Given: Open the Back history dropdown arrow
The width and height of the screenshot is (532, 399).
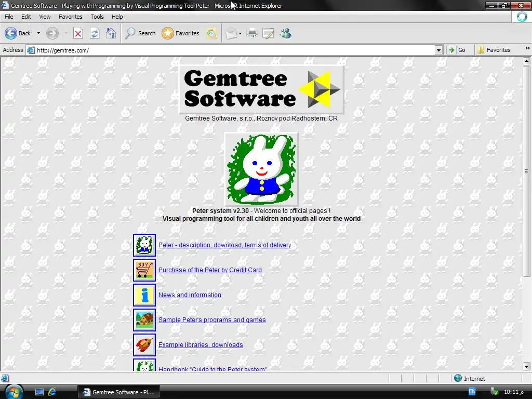Looking at the screenshot, I should tap(38, 33).
